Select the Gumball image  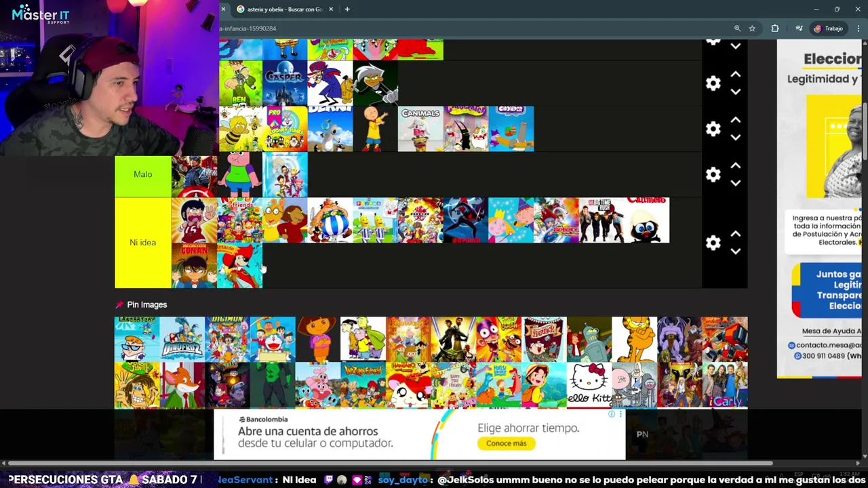point(317,385)
